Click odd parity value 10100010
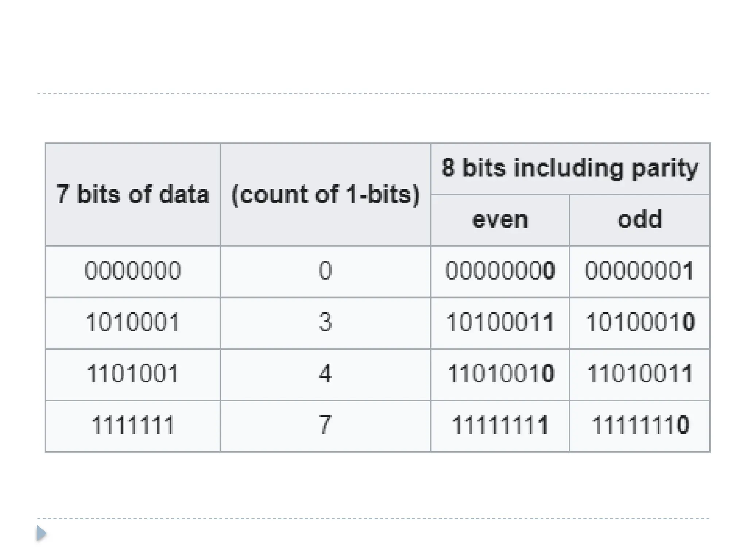747x560 pixels. pyautogui.click(x=639, y=323)
